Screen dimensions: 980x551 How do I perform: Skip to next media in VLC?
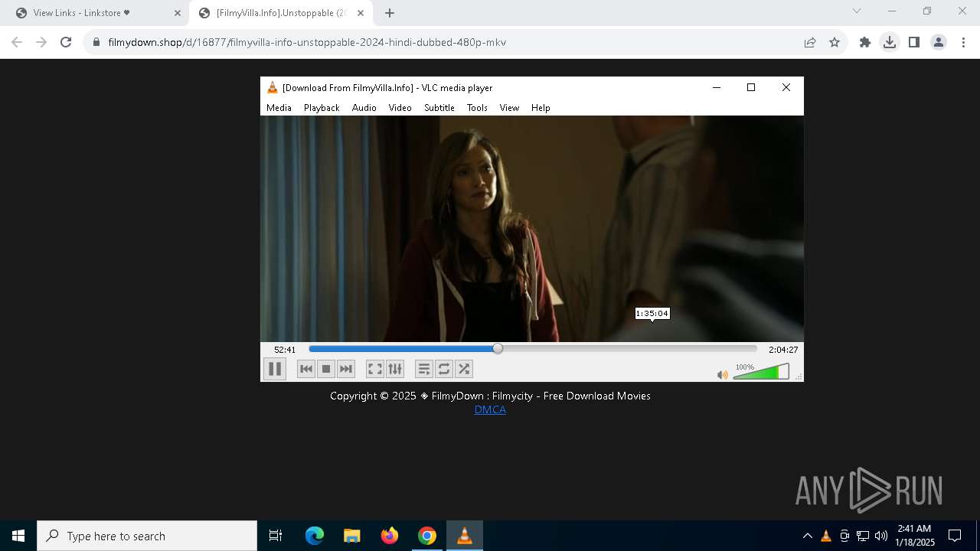tap(346, 369)
